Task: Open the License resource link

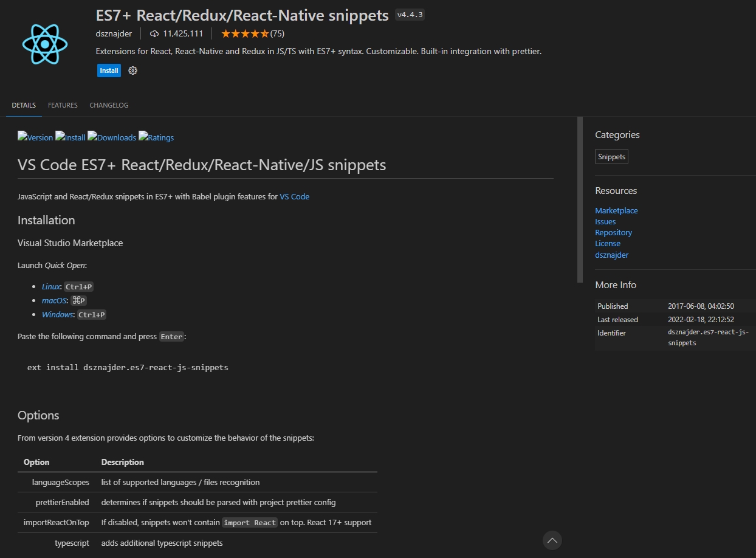Action: tap(608, 243)
